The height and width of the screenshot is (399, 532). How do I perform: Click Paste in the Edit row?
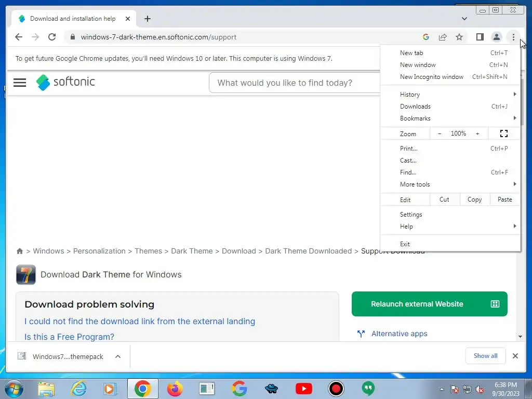coord(505,199)
